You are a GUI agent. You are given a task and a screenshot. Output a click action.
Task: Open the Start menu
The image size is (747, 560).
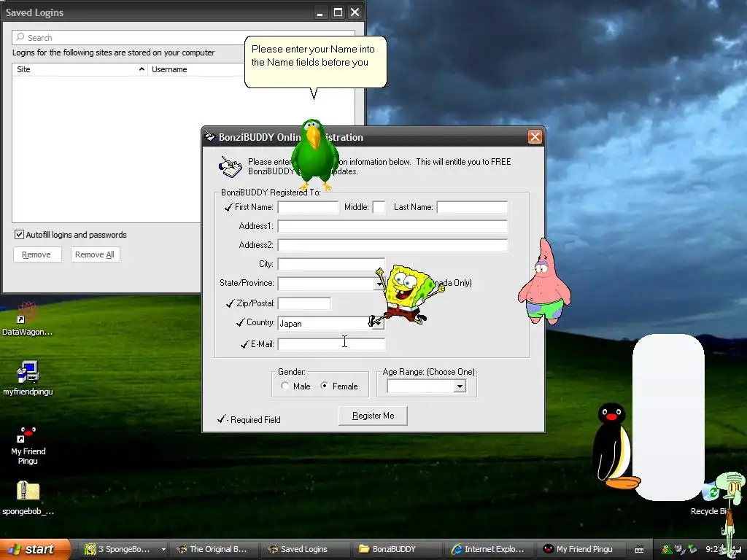(x=34, y=549)
